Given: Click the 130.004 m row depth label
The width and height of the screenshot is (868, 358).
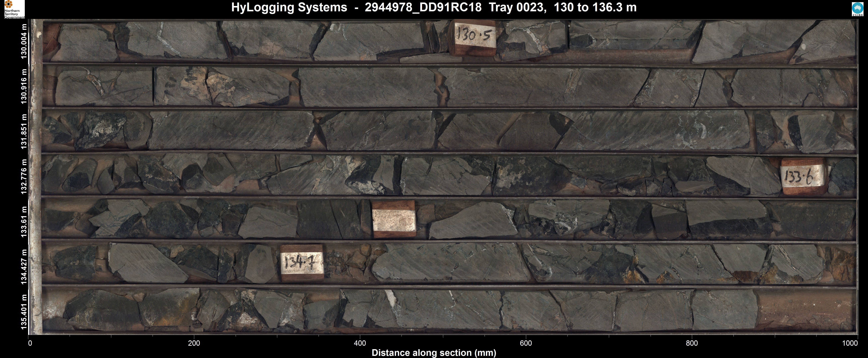Looking at the screenshot, I should pyautogui.click(x=24, y=41).
